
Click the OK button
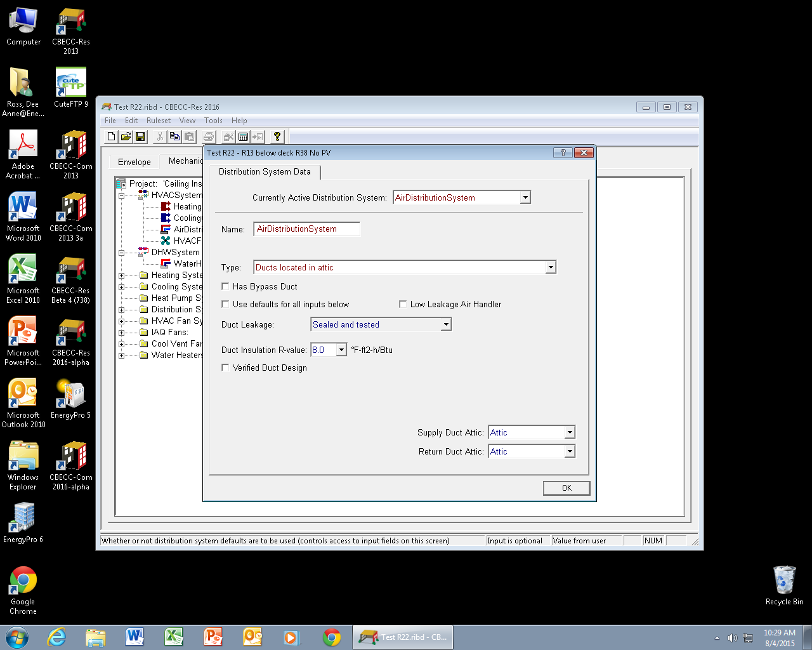point(566,488)
